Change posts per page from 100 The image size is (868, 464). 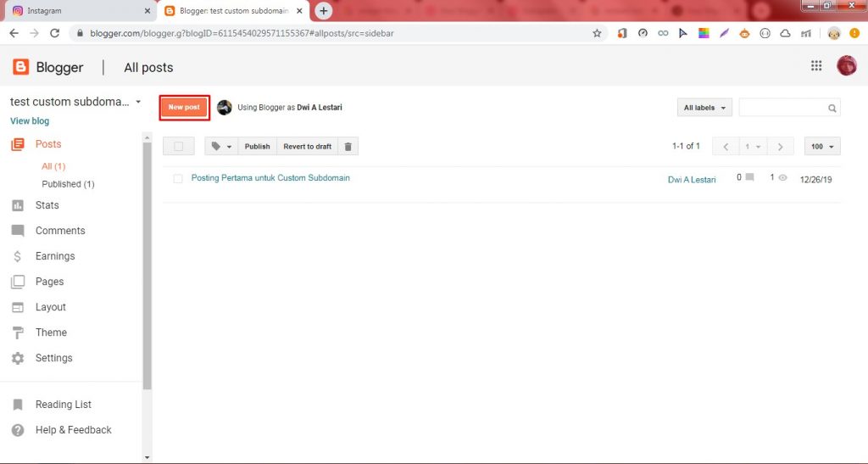click(822, 146)
